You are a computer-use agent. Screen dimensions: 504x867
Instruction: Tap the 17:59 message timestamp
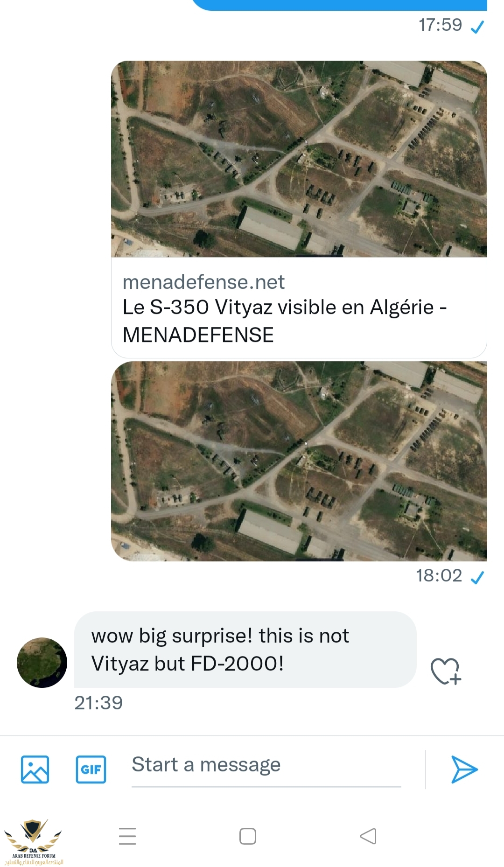click(440, 25)
